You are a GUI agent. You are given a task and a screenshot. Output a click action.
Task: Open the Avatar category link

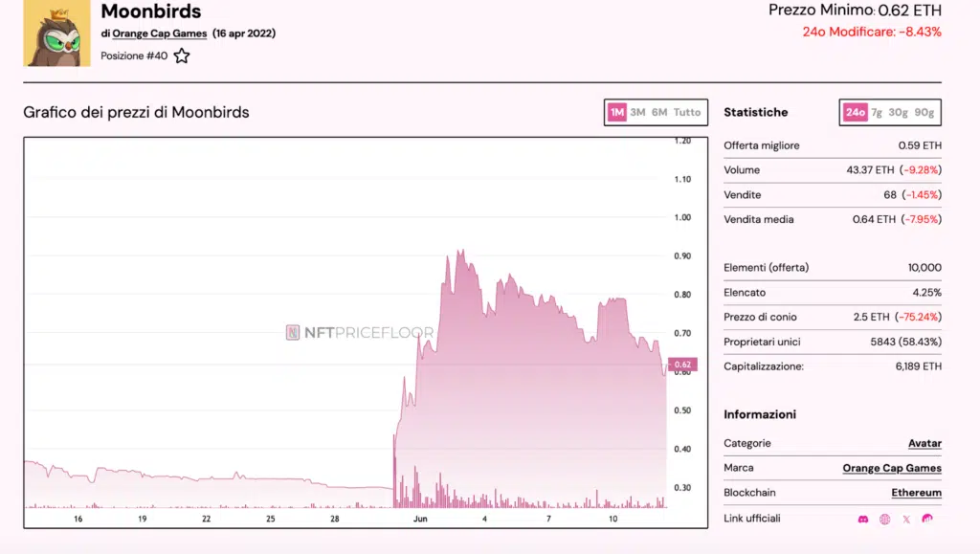(x=924, y=443)
